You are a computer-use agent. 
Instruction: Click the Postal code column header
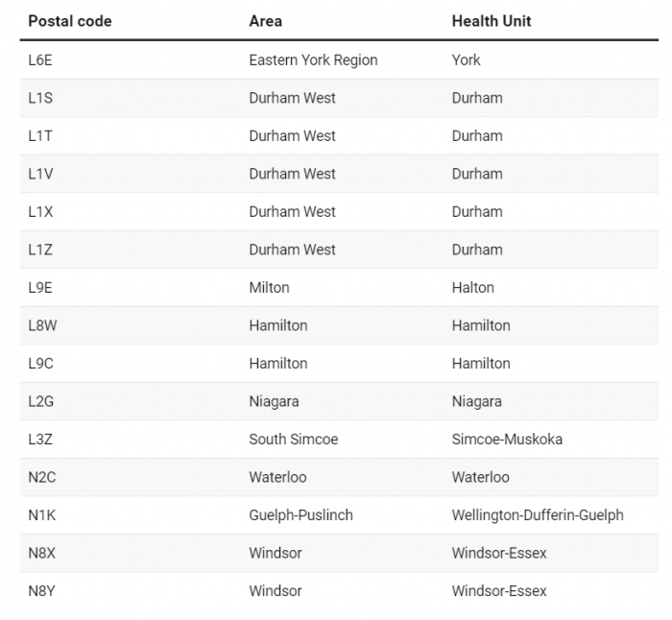pos(70,21)
